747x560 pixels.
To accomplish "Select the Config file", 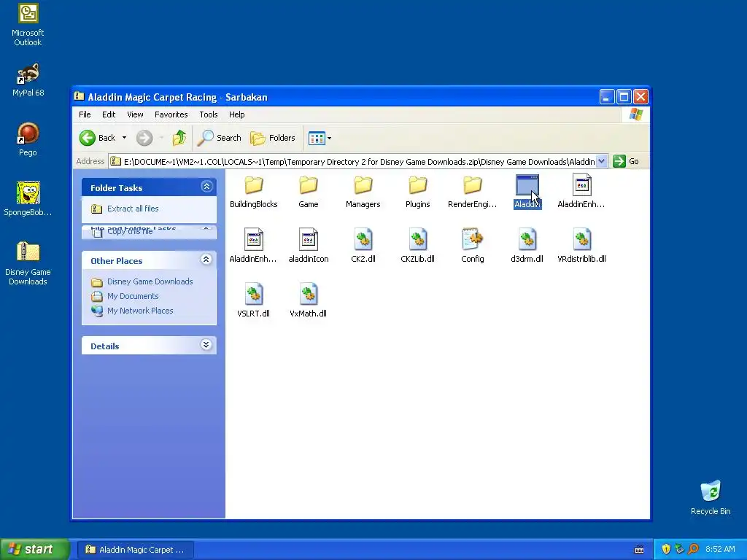I will tap(472, 246).
